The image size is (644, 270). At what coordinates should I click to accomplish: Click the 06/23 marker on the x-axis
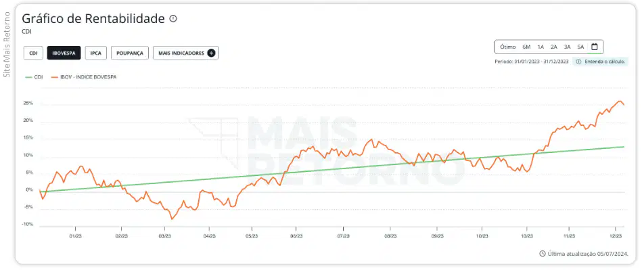296,236
